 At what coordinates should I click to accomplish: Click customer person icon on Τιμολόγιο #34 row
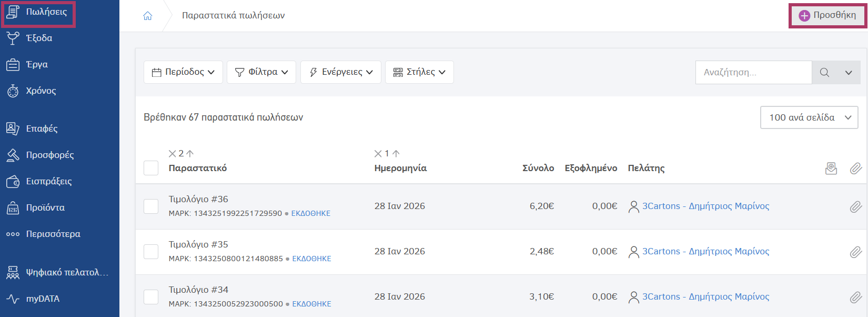coord(634,297)
